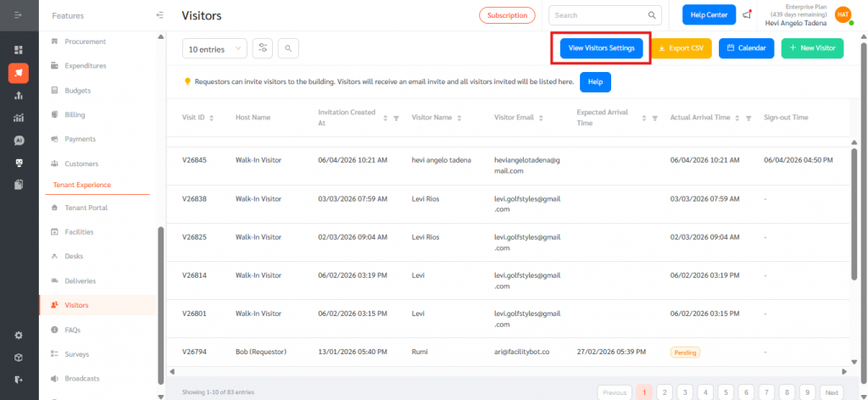Click the logout icon at rail bottom

(x=19, y=380)
